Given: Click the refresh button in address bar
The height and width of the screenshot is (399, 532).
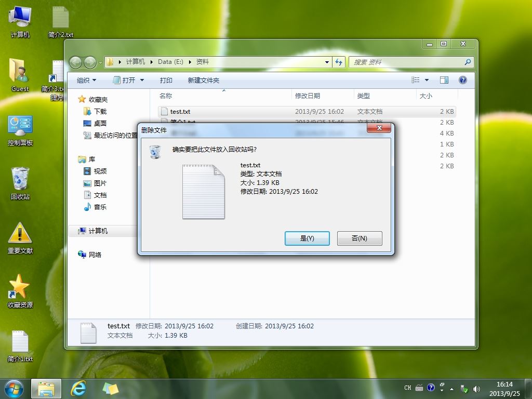Looking at the screenshot, I should click(x=339, y=62).
